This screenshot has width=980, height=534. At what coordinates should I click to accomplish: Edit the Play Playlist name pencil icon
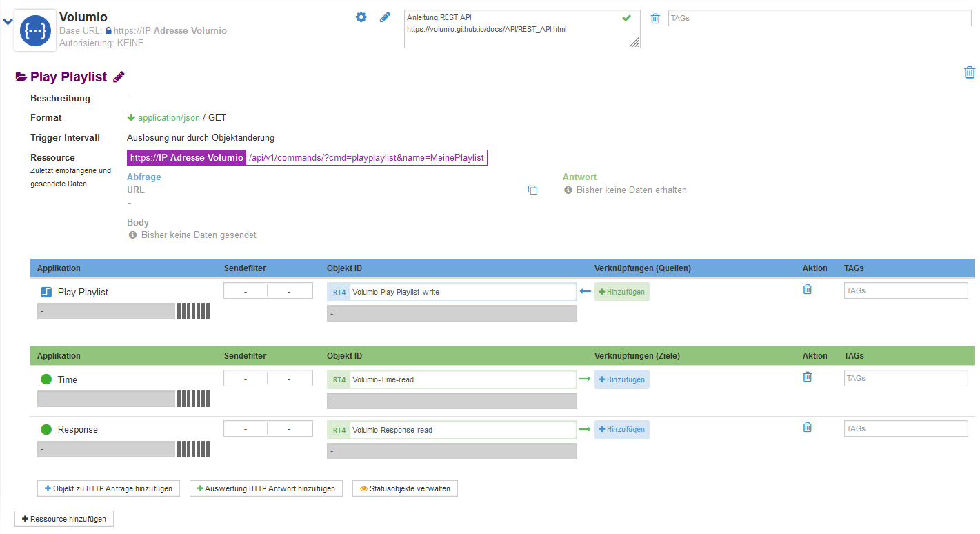[119, 77]
